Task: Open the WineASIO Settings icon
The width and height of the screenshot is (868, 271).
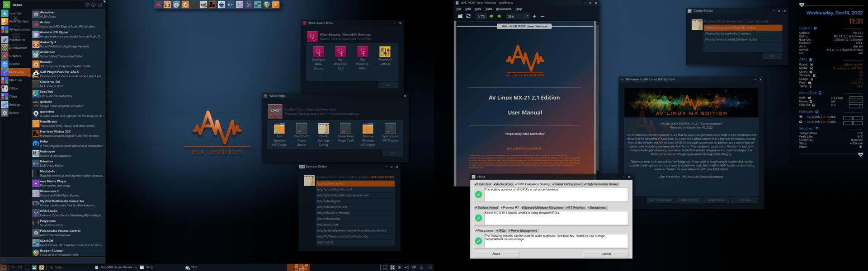Action: tap(385, 51)
